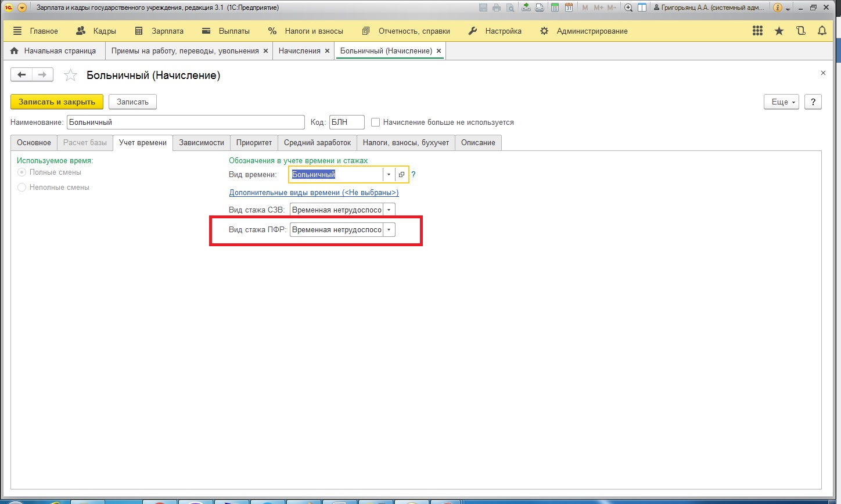Open the Вид времени item open button

(401, 174)
